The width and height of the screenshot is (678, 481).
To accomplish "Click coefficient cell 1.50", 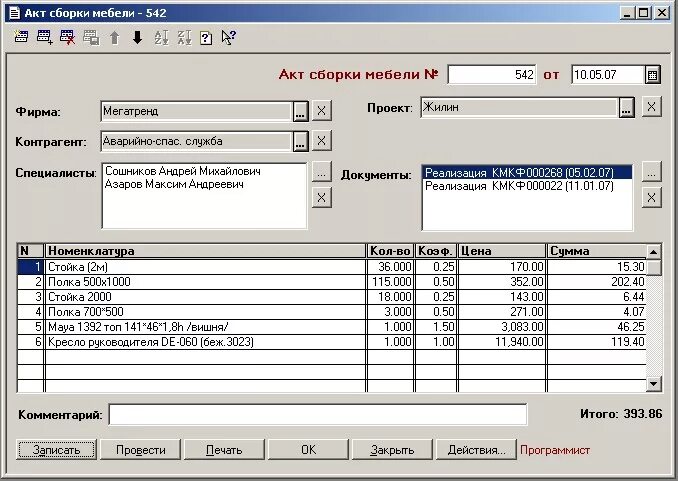I will pyautogui.click(x=435, y=327).
